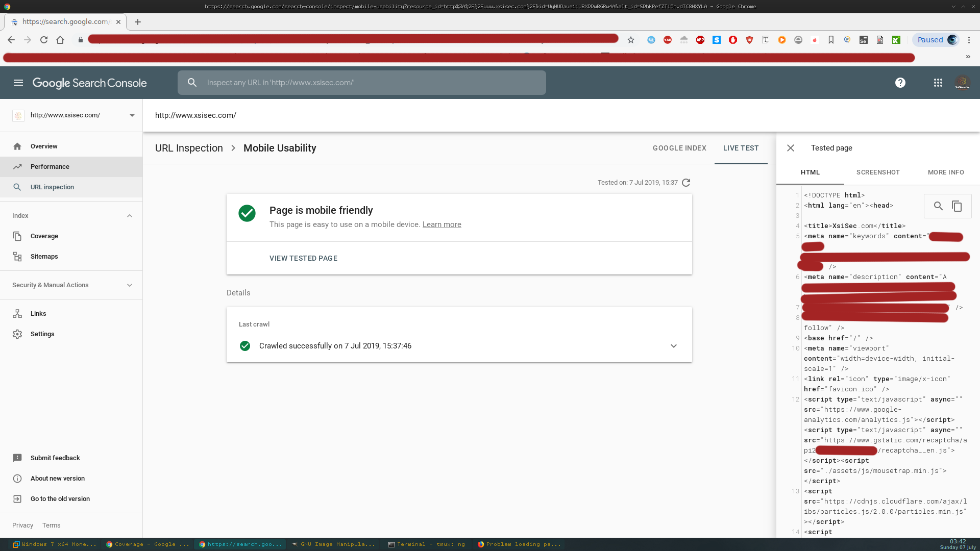Switch to the SCREENSHOT tab
This screenshot has height=551, width=980.
click(x=878, y=172)
